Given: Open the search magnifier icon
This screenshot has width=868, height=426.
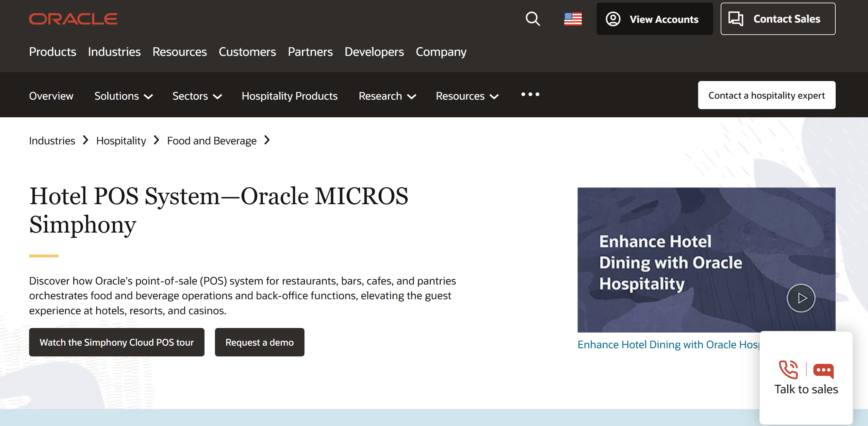Looking at the screenshot, I should tap(533, 19).
